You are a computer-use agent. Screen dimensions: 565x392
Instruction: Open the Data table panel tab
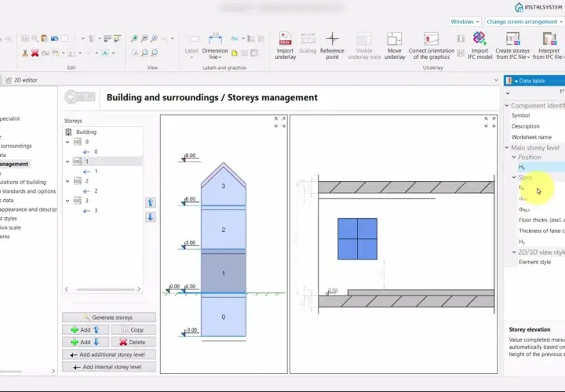pos(534,81)
